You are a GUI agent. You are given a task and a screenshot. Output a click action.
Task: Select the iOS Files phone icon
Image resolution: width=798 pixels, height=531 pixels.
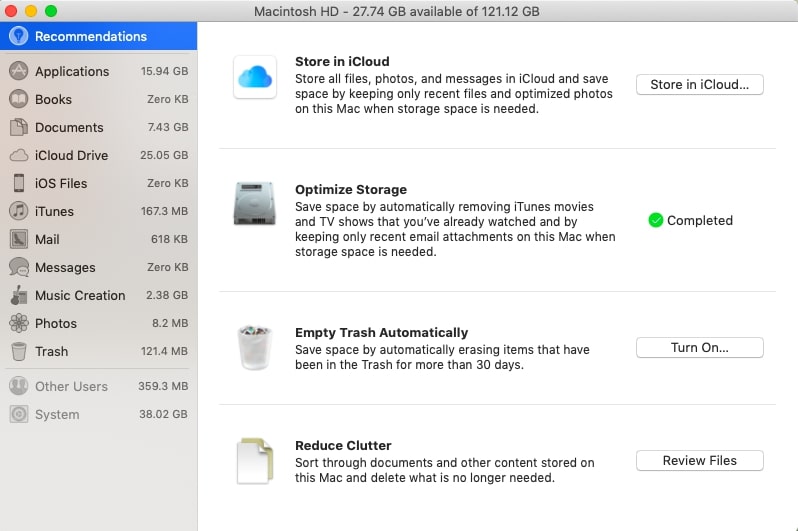pos(19,183)
